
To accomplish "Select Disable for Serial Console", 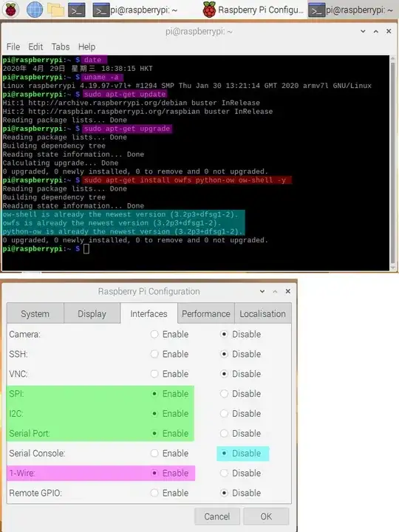I will point(241,453).
